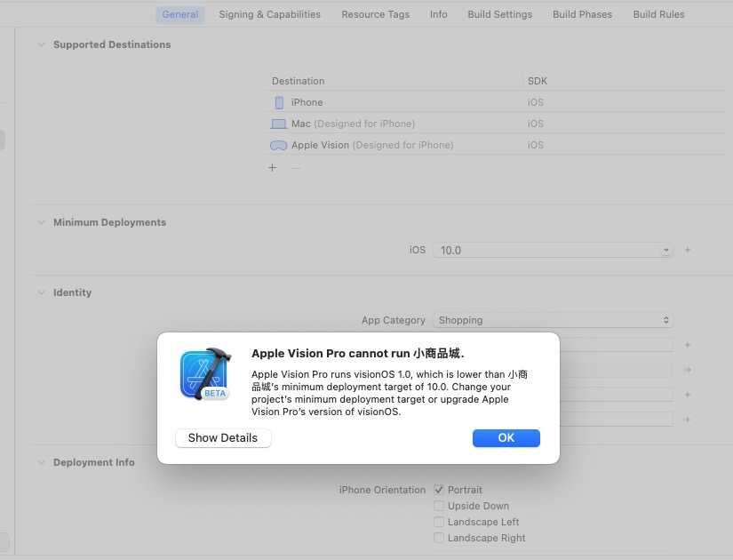
Task: Click the plus icon beside iOS deployment
Action: coord(687,250)
